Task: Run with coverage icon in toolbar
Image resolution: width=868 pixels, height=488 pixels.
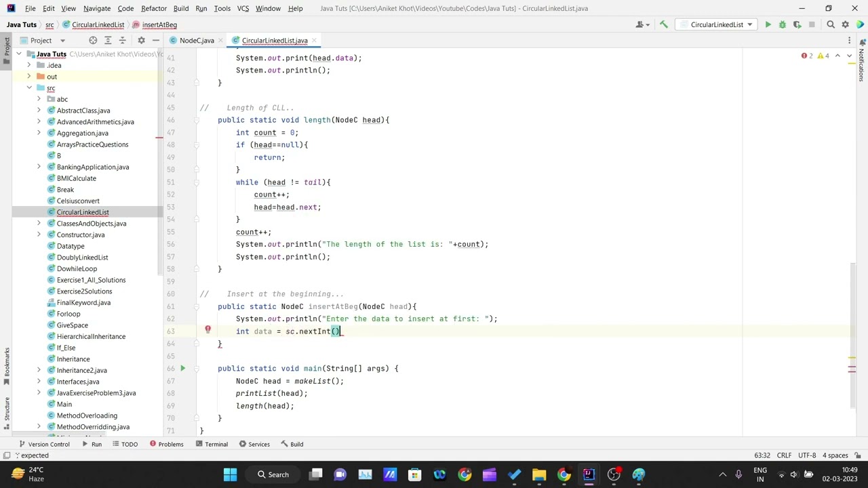Action: pos(797,24)
